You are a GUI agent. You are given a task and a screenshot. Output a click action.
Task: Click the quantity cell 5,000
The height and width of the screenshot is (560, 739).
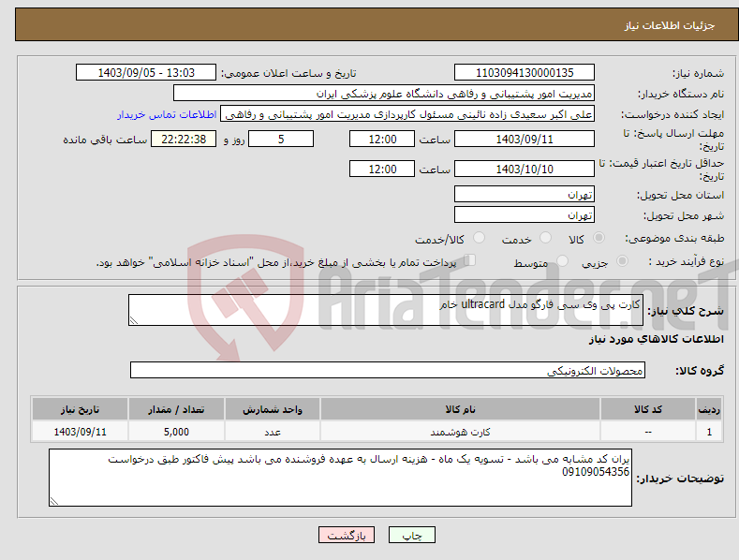point(176,432)
